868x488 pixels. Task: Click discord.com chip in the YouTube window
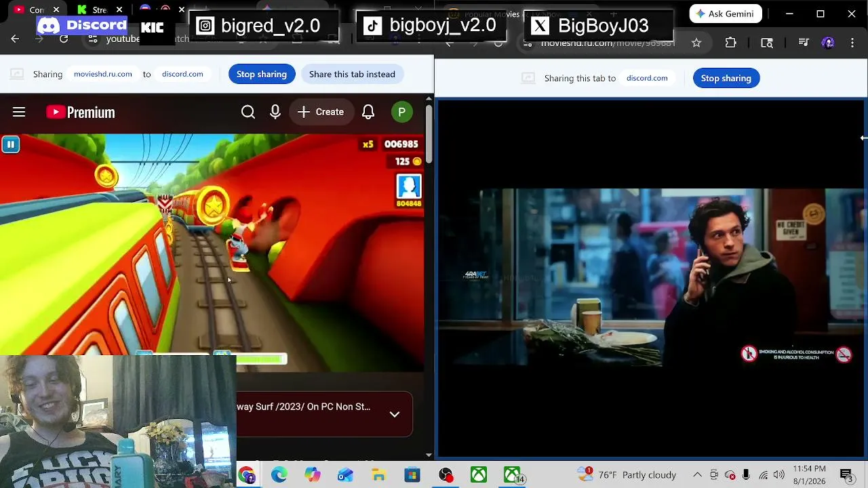coord(182,74)
